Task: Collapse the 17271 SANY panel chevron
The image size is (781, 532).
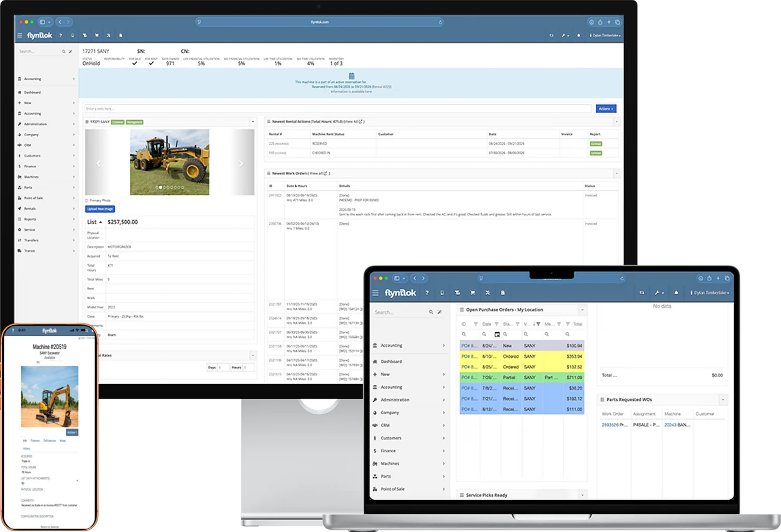Action: tap(253, 122)
